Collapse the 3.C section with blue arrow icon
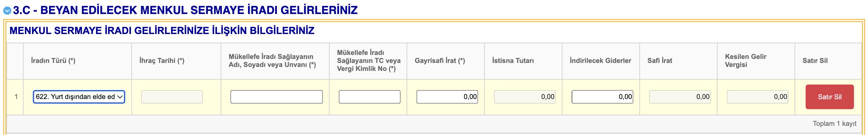868x135 pixels. click(x=7, y=11)
